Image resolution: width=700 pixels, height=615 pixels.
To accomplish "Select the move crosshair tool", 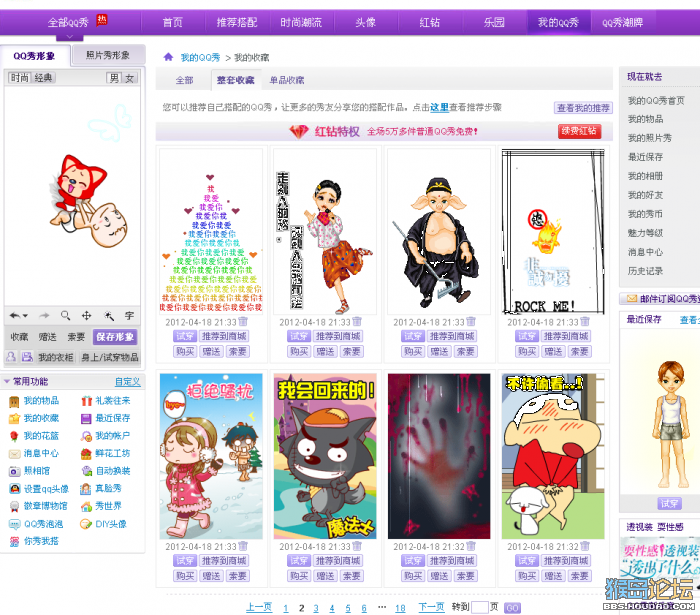I will pos(86,316).
